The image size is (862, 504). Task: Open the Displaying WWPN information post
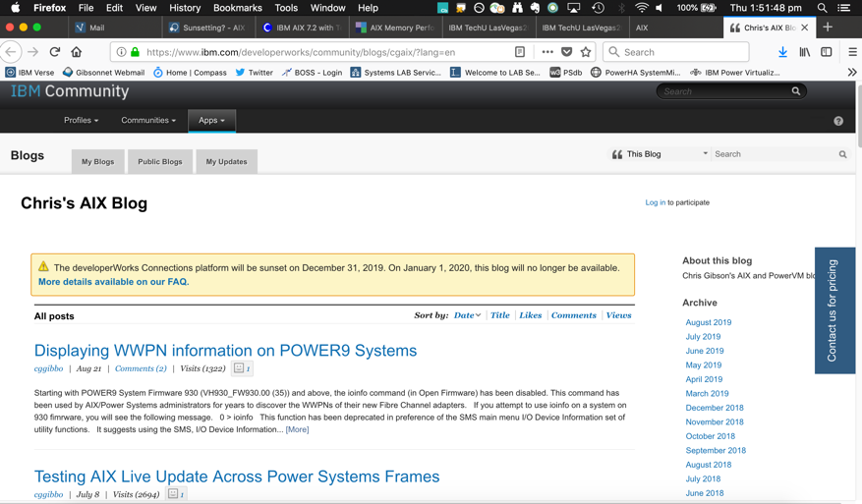coord(225,351)
